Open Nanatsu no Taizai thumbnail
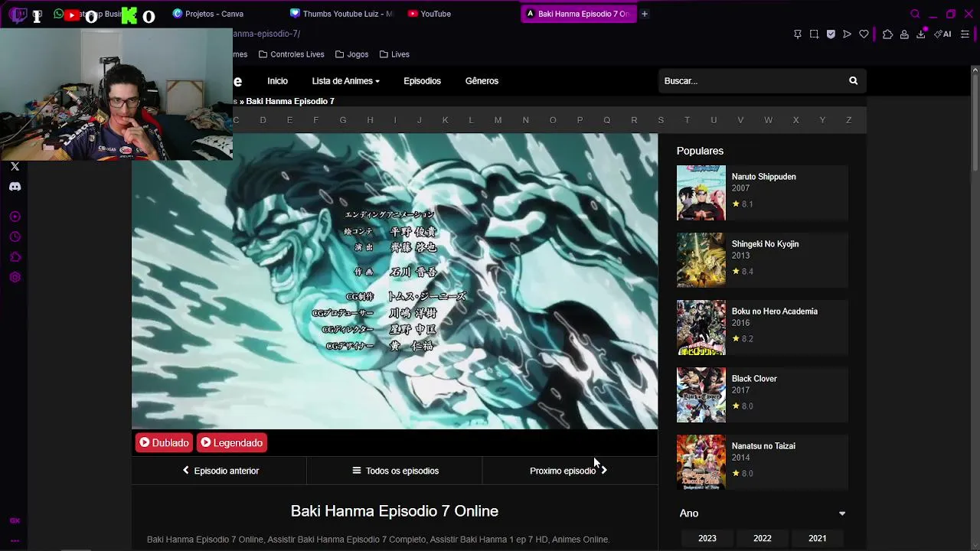The image size is (980, 551). [701, 462]
